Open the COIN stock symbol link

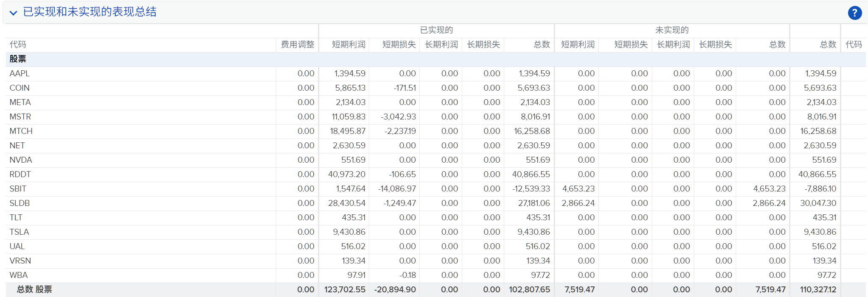click(x=20, y=88)
